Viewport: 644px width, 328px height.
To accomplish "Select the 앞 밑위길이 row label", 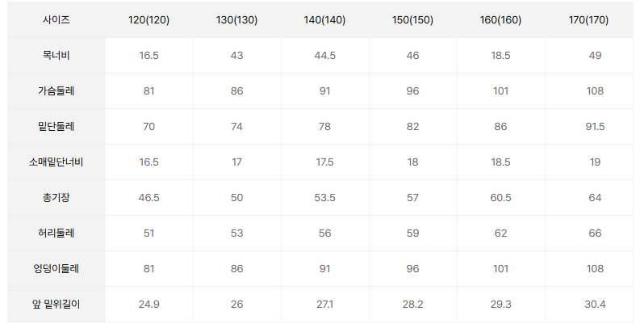I will [56, 304].
